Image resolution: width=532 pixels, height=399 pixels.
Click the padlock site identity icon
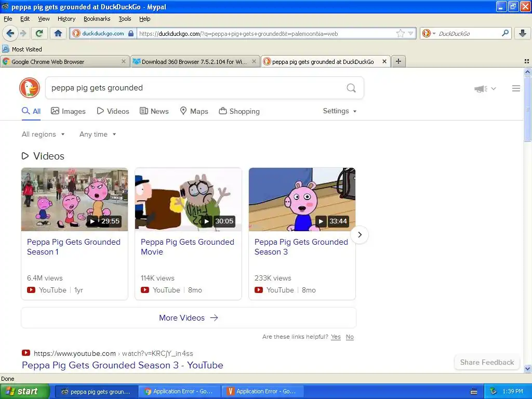130,33
